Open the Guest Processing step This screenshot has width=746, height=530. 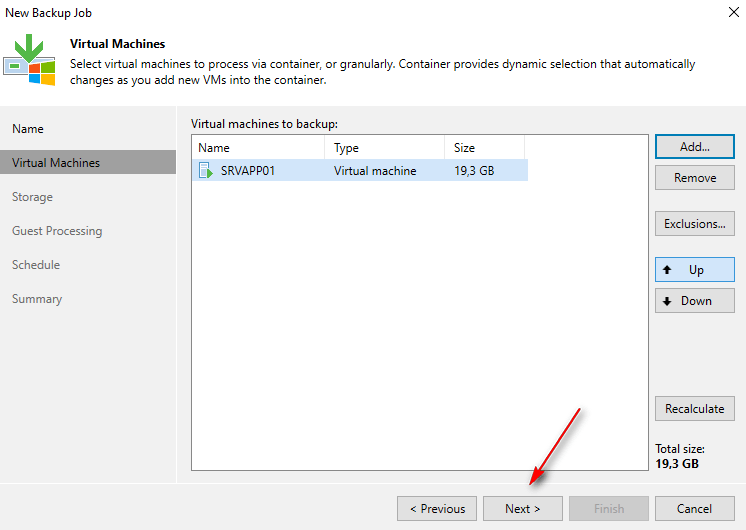(57, 231)
